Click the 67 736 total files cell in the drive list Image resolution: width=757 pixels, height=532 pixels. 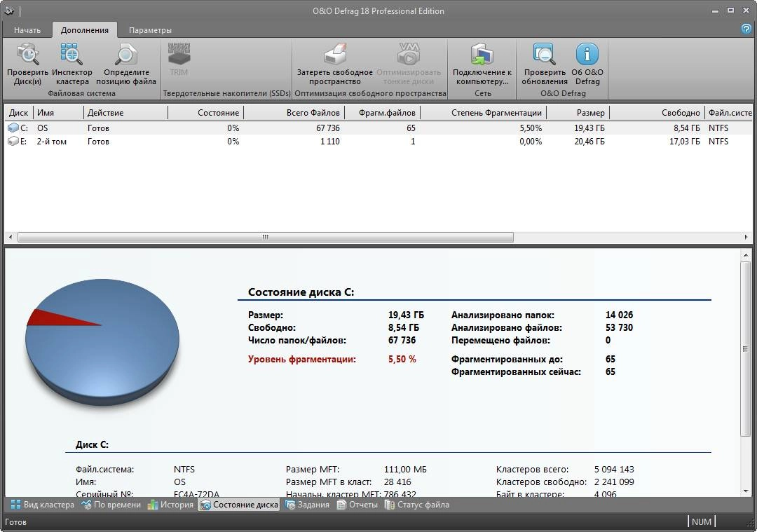(x=328, y=128)
